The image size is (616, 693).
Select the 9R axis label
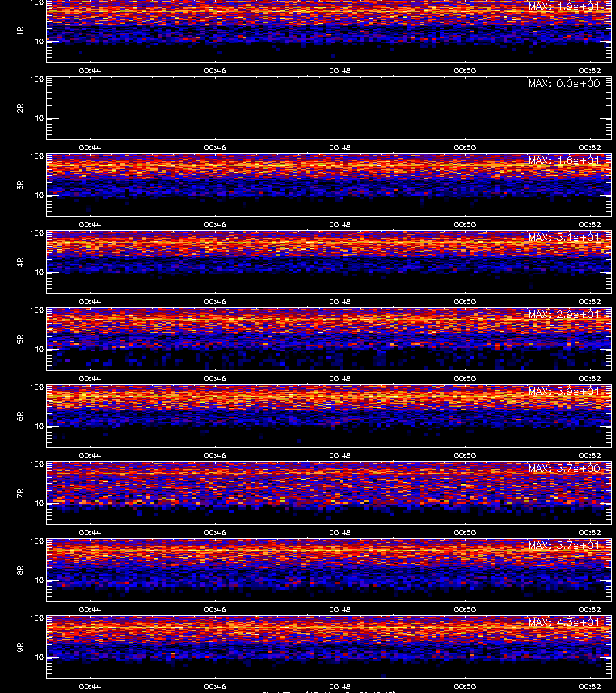point(20,647)
